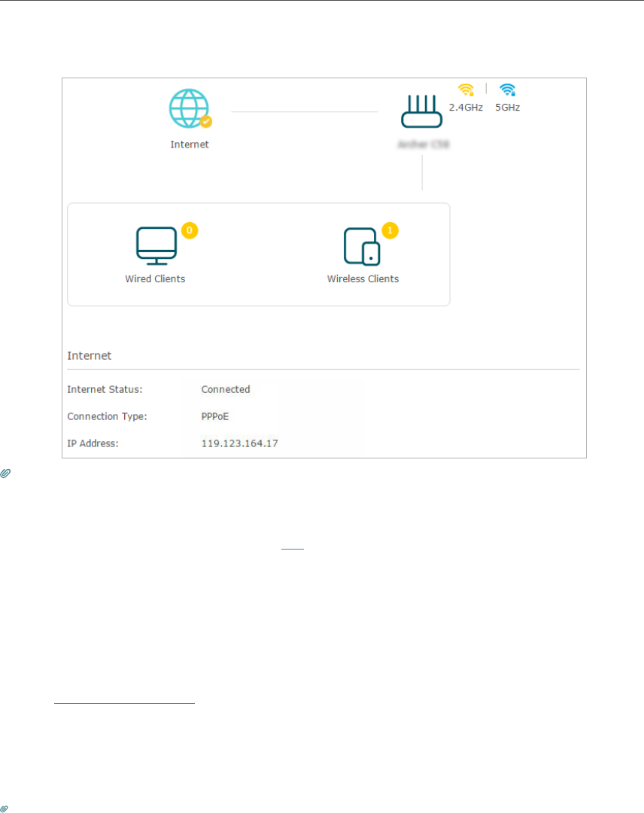Screen dimensions: 644x813
Task: Click the blurred router name label
Action: (x=424, y=144)
